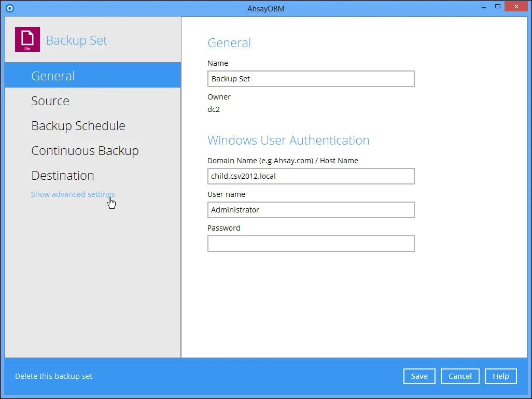Select the General section in sidebar
Screen dimensions: 532x399
(53, 76)
